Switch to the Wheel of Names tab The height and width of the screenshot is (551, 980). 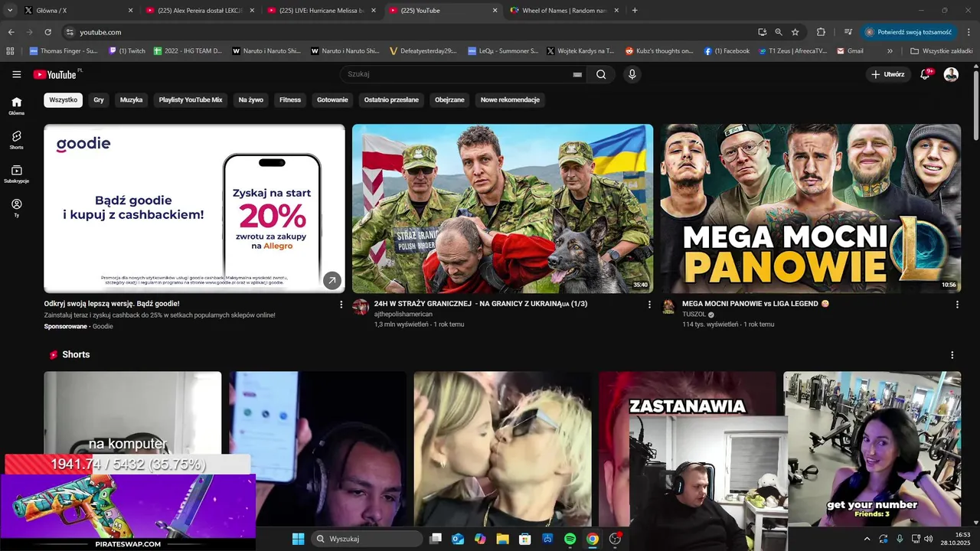pos(566,11)
